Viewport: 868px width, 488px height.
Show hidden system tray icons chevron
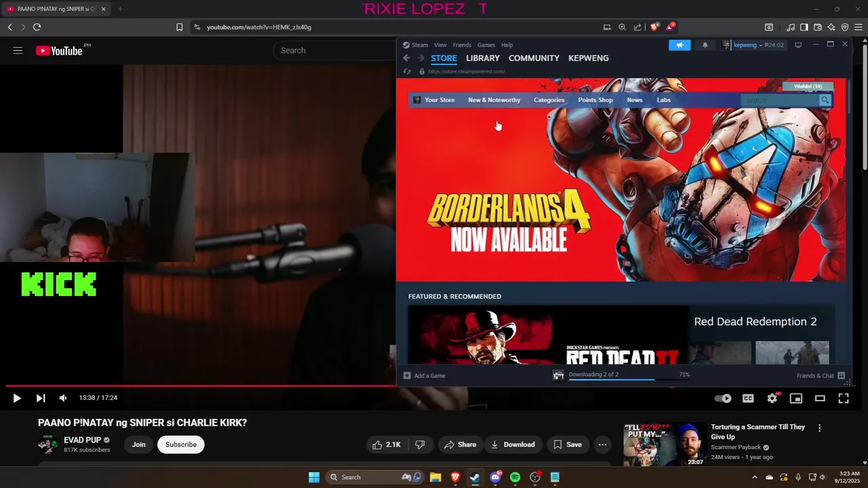[754, 477]
